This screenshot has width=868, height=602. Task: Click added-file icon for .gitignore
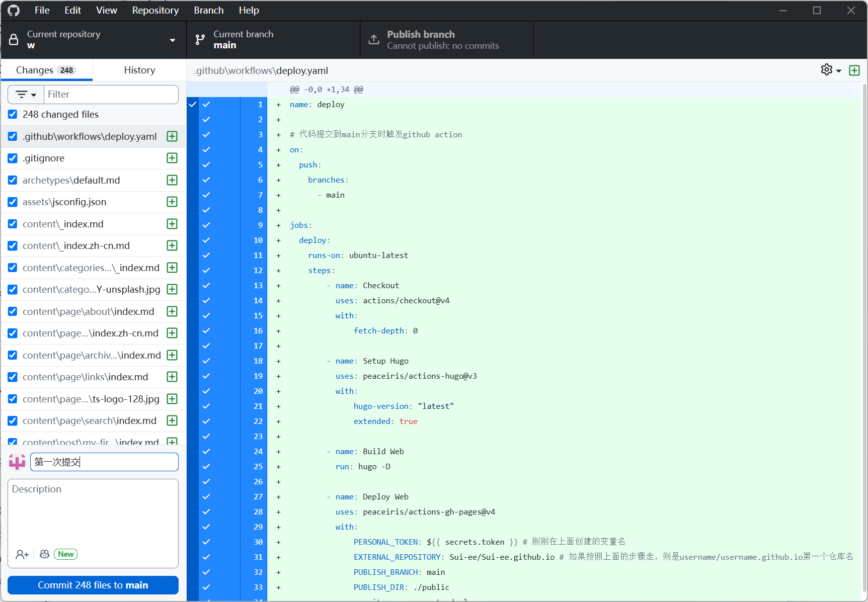pos(172,158)
